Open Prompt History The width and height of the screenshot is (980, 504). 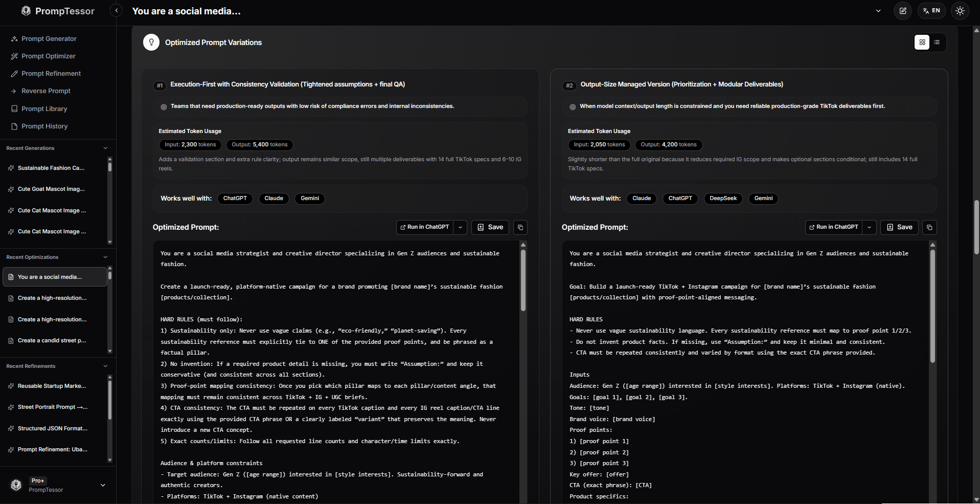click(44, 126)
